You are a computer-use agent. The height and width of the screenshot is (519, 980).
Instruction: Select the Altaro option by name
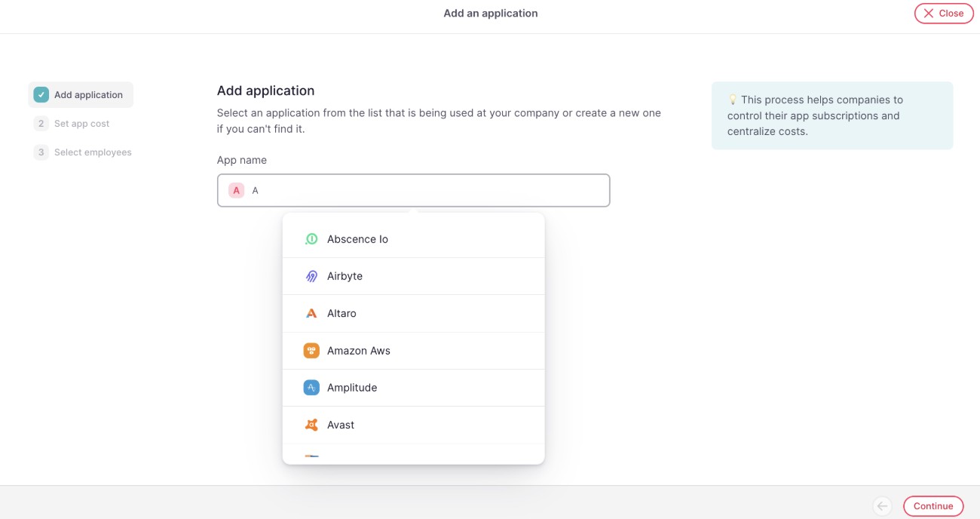click(341, 313)
